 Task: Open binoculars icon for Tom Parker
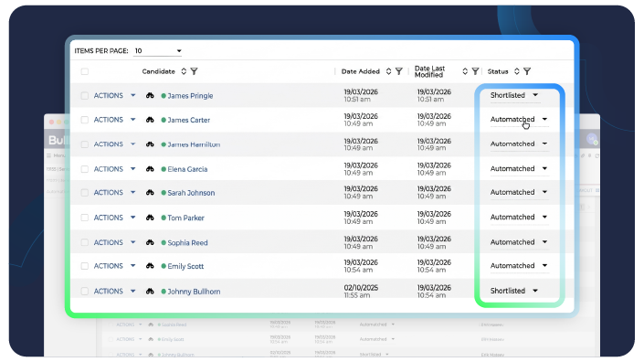pos(150,218)
